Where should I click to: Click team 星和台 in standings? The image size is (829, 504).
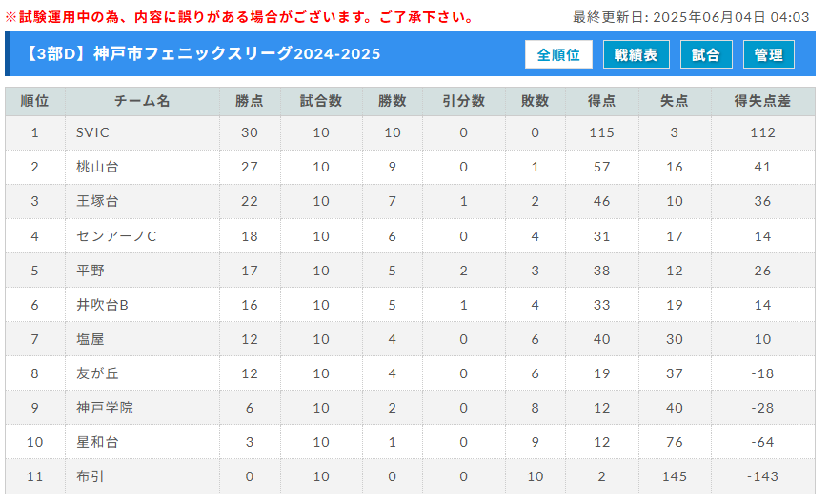click(97, 443)
